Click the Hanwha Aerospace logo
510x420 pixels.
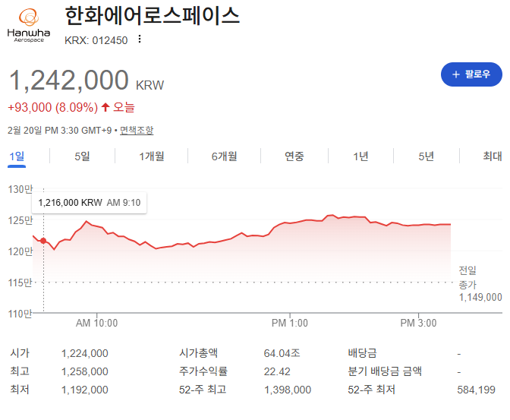(x=29, y=25)
